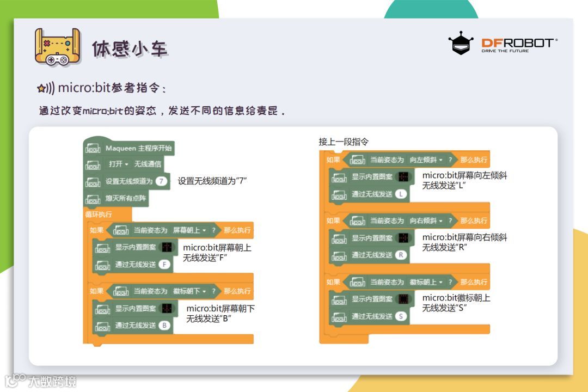This screenshot has height=392, width=588.
Task: Click the B value in wireless send block
Action: point(164,326)
